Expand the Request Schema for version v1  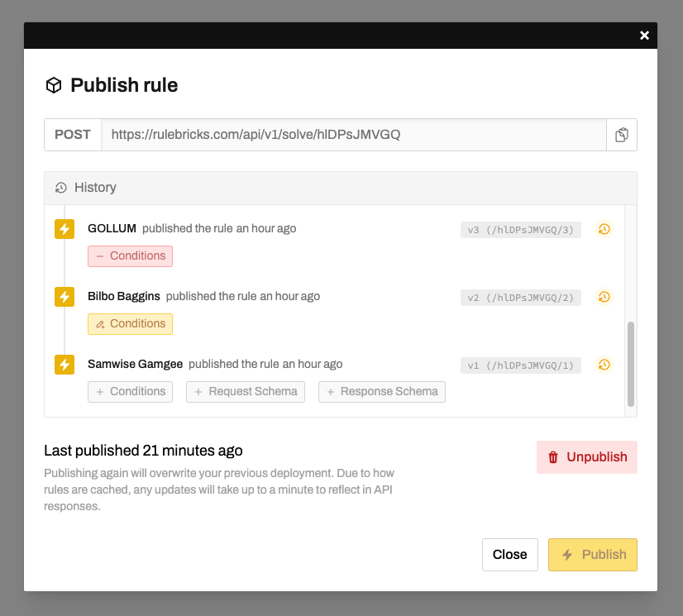coord(245,392)
